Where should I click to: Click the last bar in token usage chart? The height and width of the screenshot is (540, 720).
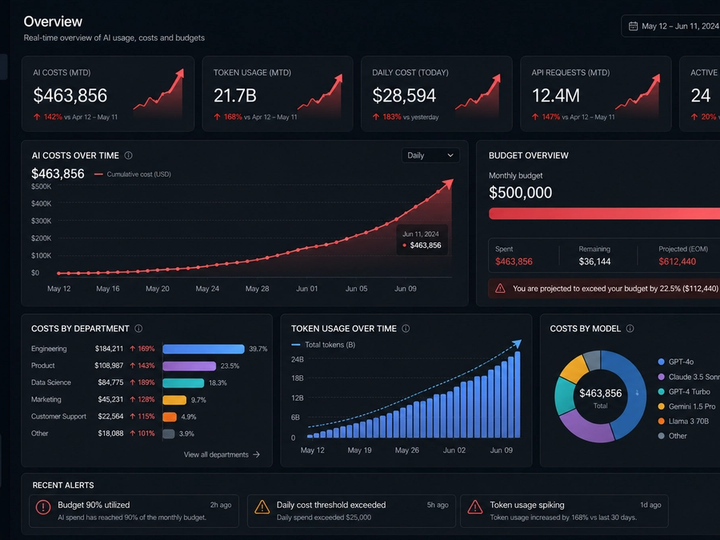[518, 394]
